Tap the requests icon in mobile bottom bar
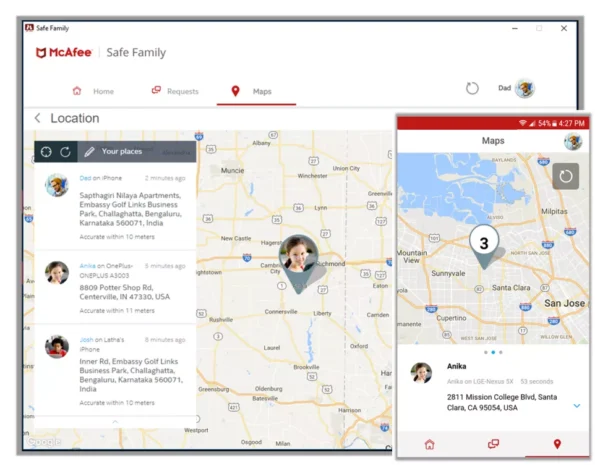 point(493,444)
